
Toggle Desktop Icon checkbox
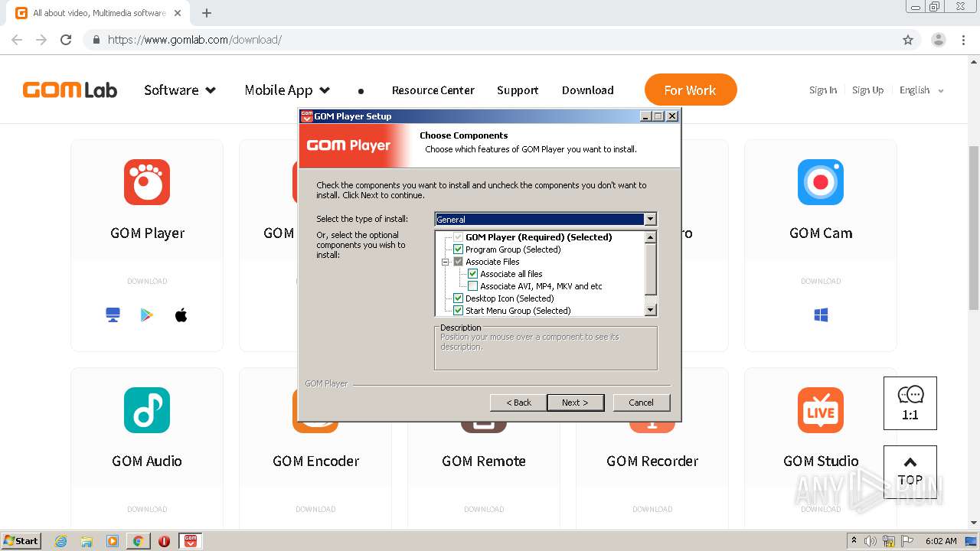coord(459,298)
